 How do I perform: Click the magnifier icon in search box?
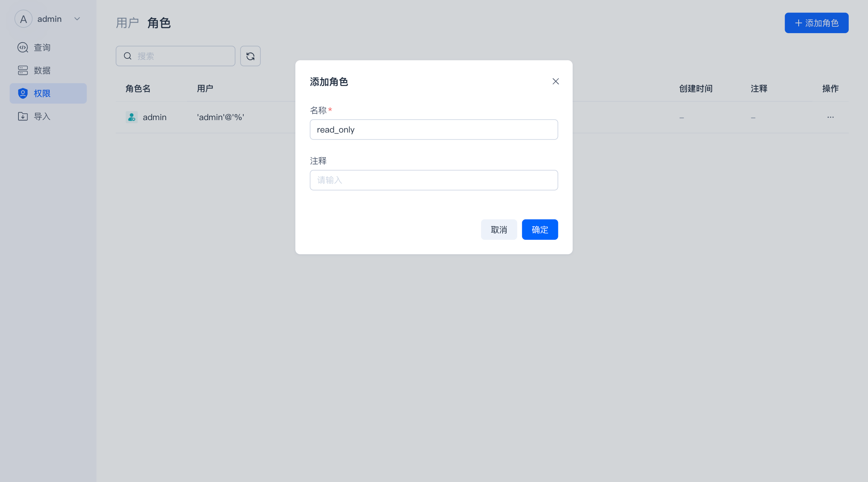click(128, 56)
